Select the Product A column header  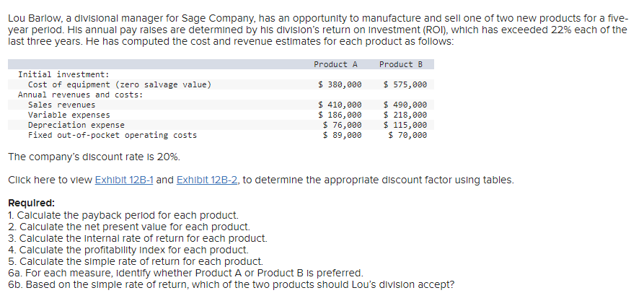click(335, 64)
